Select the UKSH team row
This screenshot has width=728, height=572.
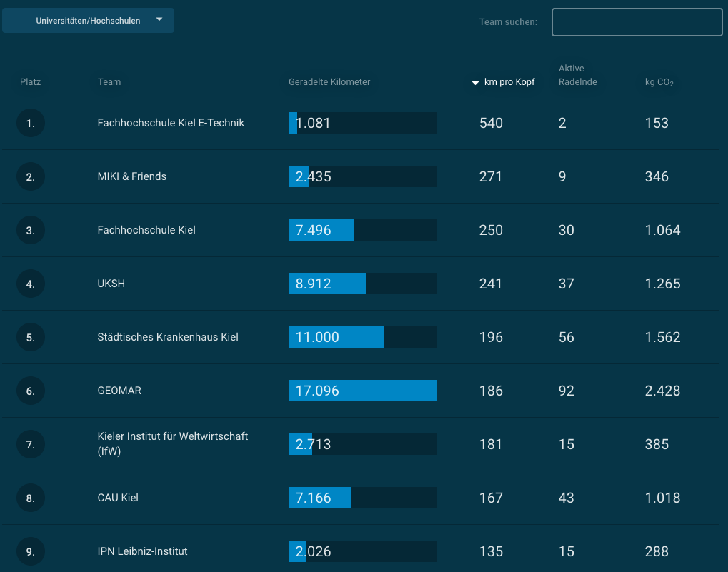click(111, 284)
